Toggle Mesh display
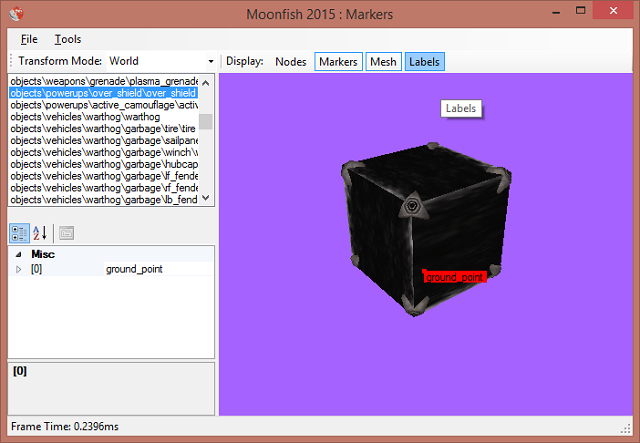The height and width of the screenshot is (443, 640). [383, 62]
